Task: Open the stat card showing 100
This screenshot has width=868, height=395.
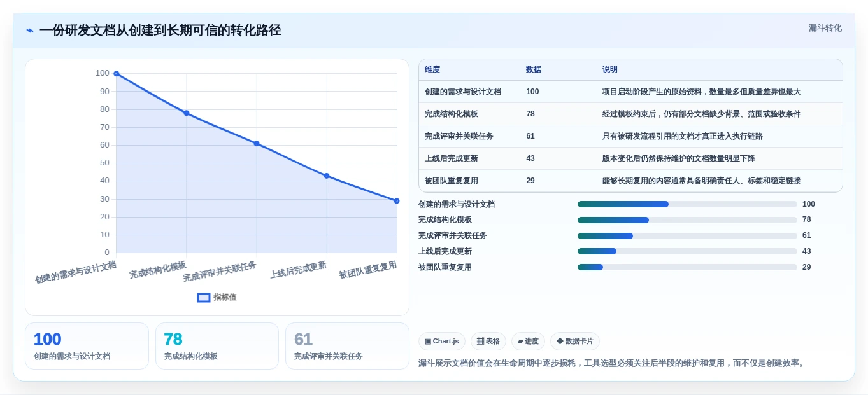Action: [87, 346]
